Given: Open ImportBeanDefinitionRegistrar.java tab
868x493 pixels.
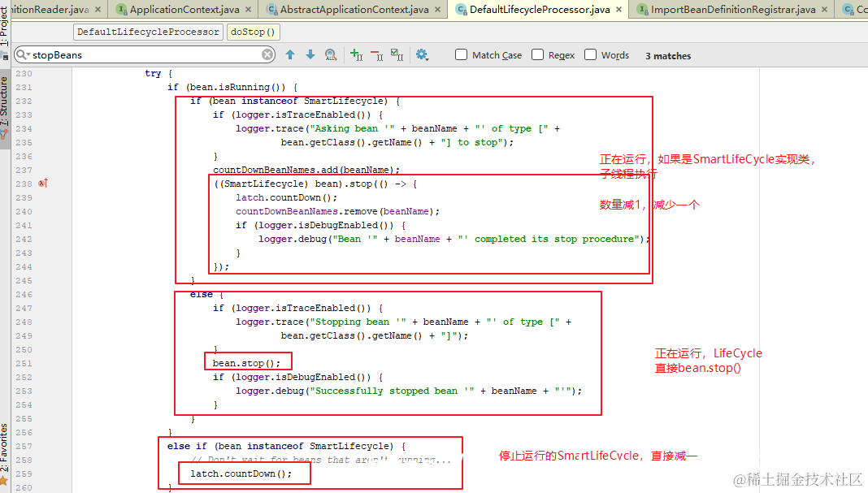Looking at the screenshot, I should click(733, 10).
